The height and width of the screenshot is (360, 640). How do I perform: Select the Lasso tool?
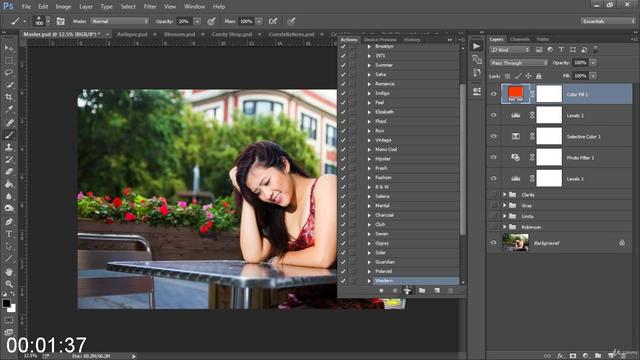9,73
